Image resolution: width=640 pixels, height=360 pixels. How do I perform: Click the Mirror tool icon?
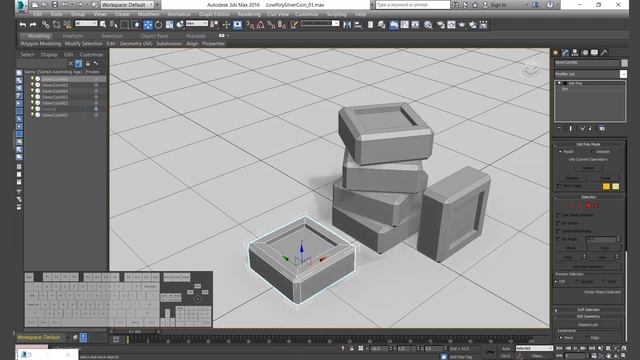(x=347, y=25)
